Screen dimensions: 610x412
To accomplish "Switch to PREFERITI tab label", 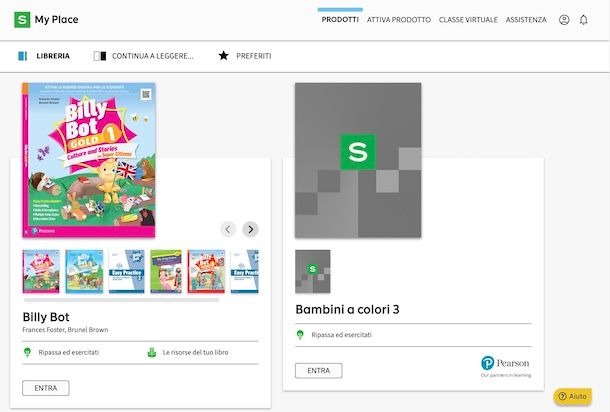I will coord(254,56).
